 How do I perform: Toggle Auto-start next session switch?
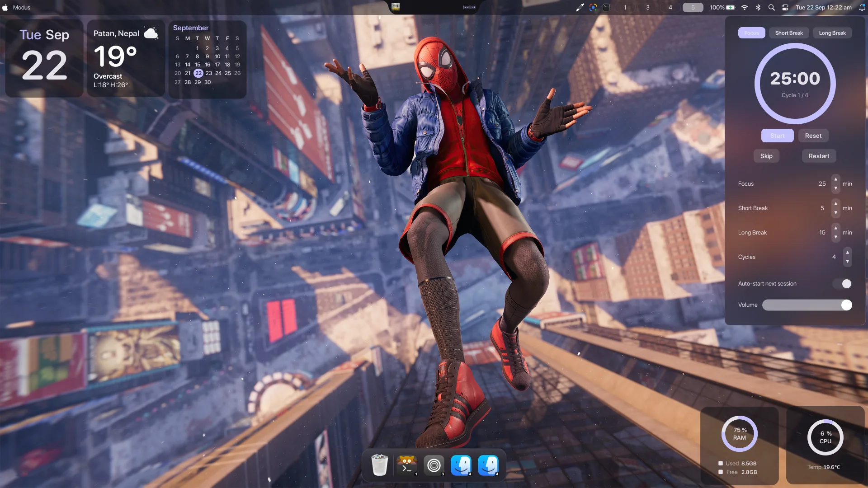843,284
